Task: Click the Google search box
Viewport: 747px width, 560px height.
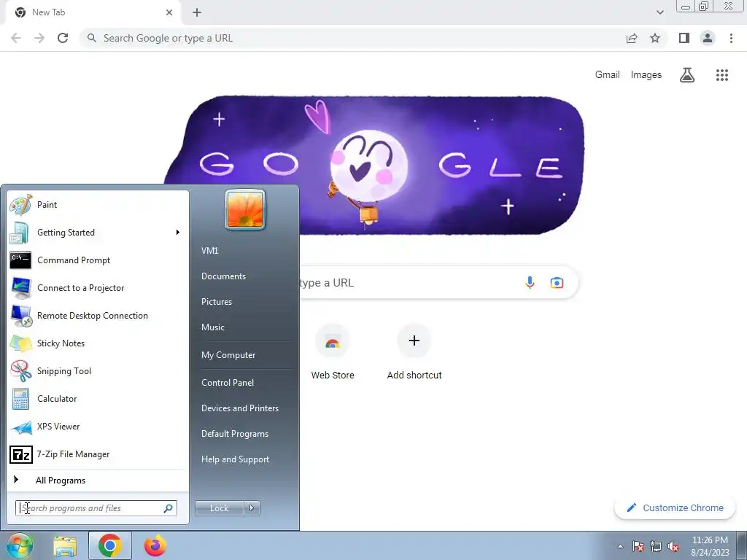Action: click(x=438, y=282)
